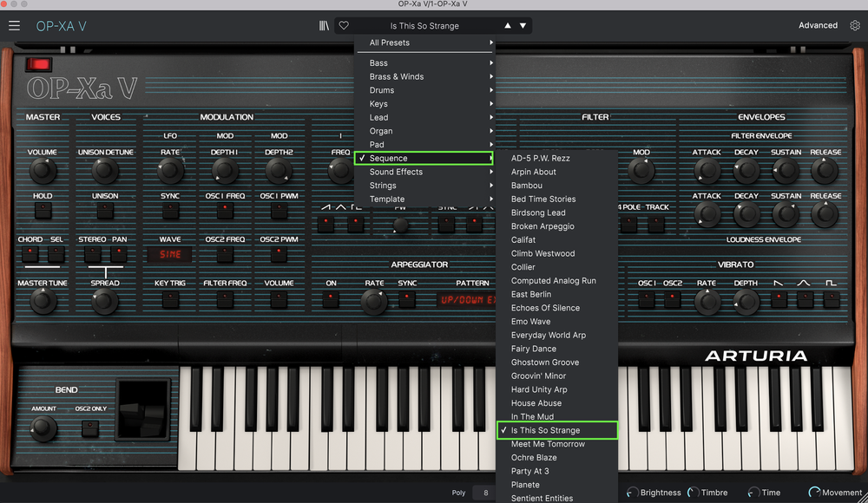The height and width of the screenshot is (503, 868).
Task: Expand the Lead category submenu
Action: pyautogui.click(x=425, y=117)
